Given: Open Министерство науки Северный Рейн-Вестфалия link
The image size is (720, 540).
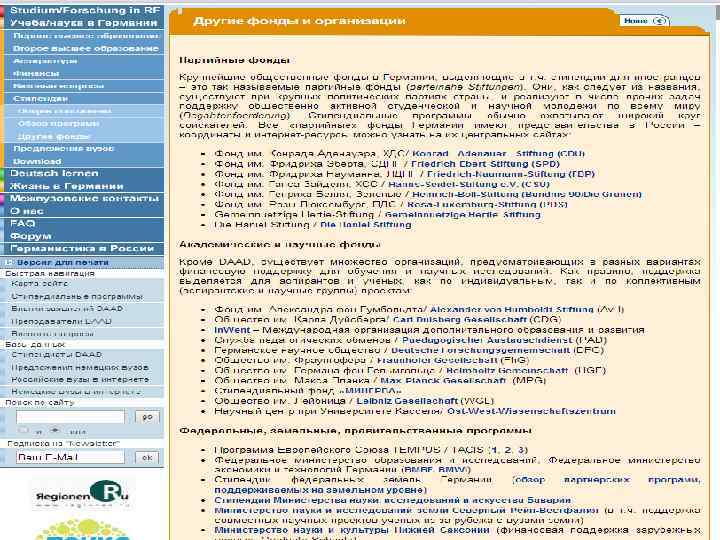Looking at the screenshot, I should coord(407,510).
